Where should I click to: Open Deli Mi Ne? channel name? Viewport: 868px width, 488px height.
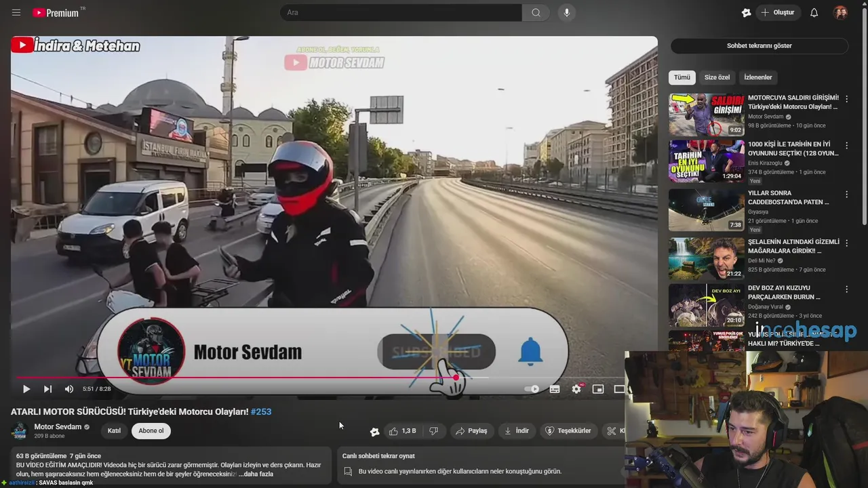(x=762, y=261)
